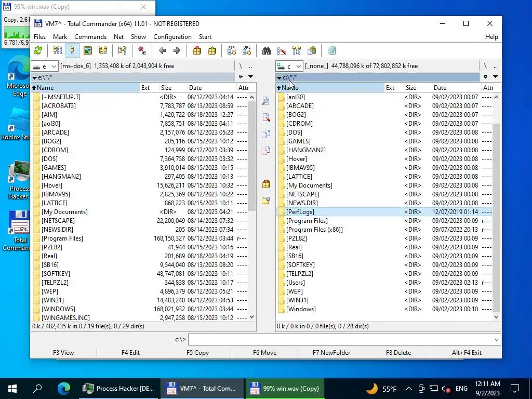Click the Copy icon in middle bar
Viewport: 532px width, 399px height.
point(266,134)
